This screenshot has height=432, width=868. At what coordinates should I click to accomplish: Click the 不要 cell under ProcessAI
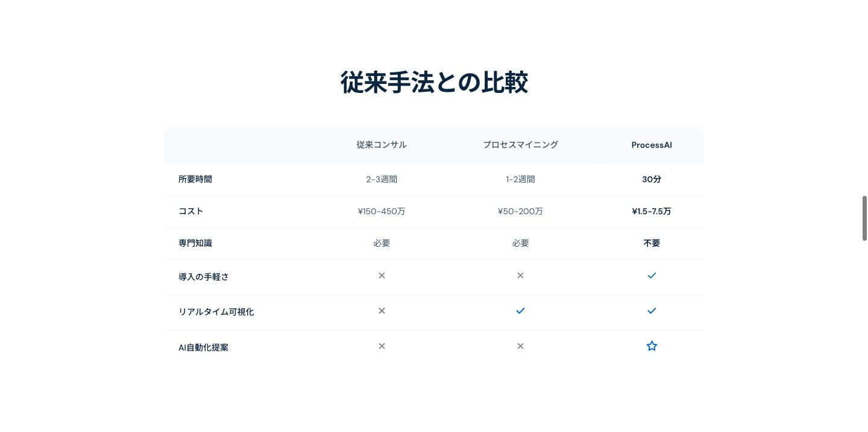tap(652, 243)
